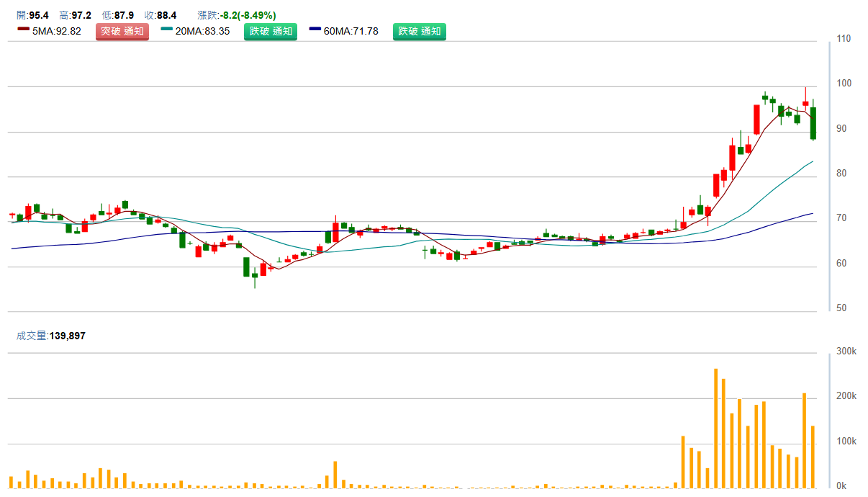Screen dimensions: 868x497
Task: Click the teal 20MA line swatch
Action: (167, 30)
